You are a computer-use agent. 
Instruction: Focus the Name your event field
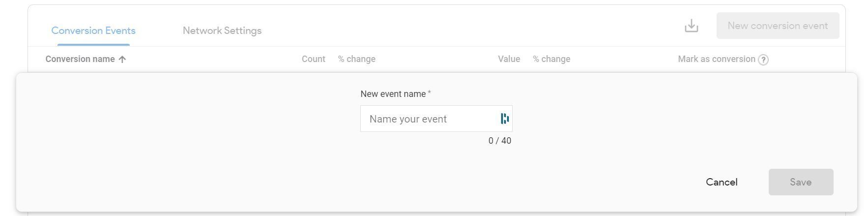click(x=436, y=119)
